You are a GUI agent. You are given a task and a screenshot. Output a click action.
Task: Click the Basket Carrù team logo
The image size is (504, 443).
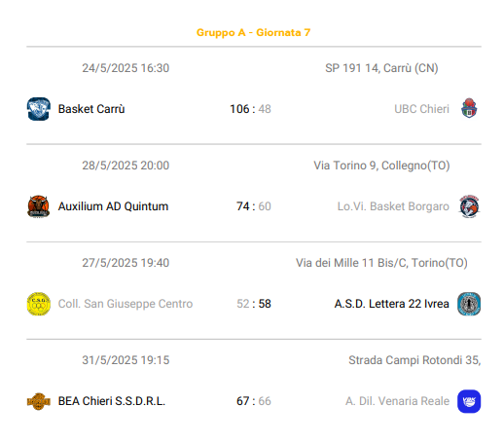point(39,109)
